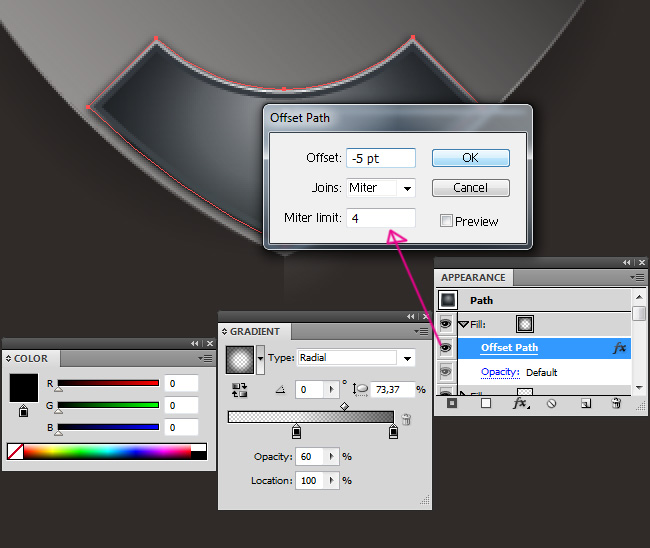Click the R value field

click(181, 383)
